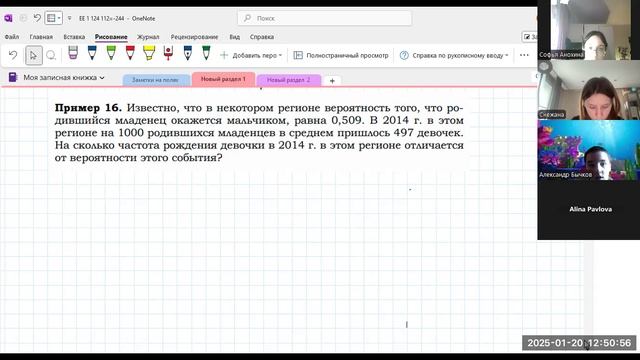Open the Журнал ribbon tab
Image resolution: width=640 pixels, height=360 pixels.
pos(148,37)
